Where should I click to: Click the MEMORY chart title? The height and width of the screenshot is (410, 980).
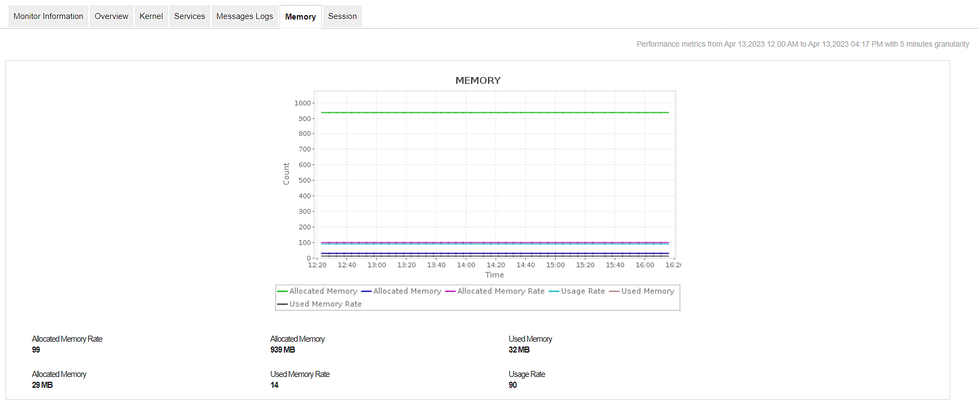[x=478, y=80]
